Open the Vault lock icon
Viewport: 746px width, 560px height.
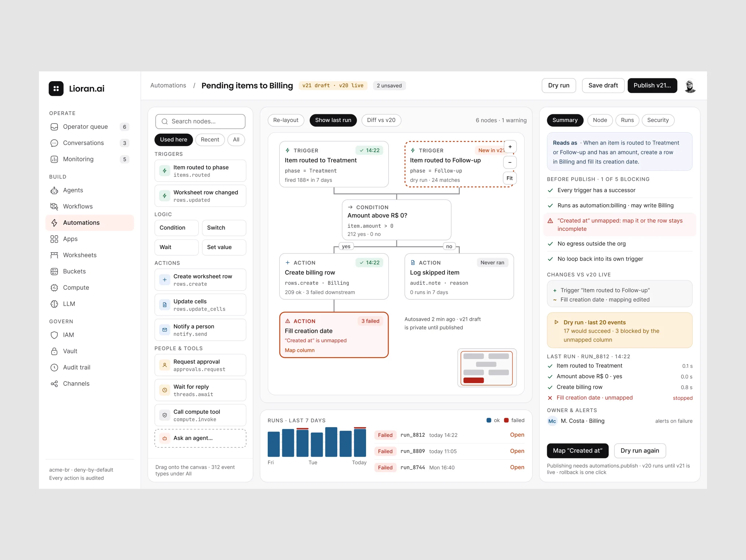point(54,351)
